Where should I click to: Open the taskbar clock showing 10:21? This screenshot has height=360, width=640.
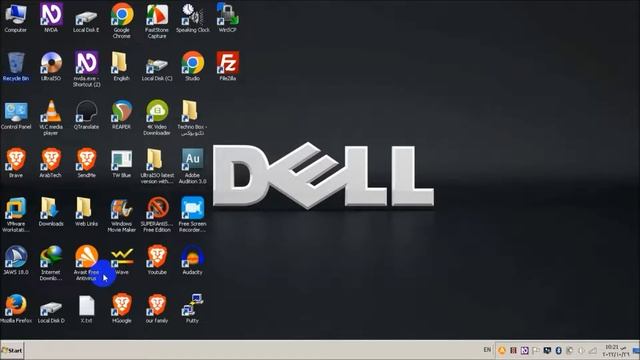tap(616, 350)
